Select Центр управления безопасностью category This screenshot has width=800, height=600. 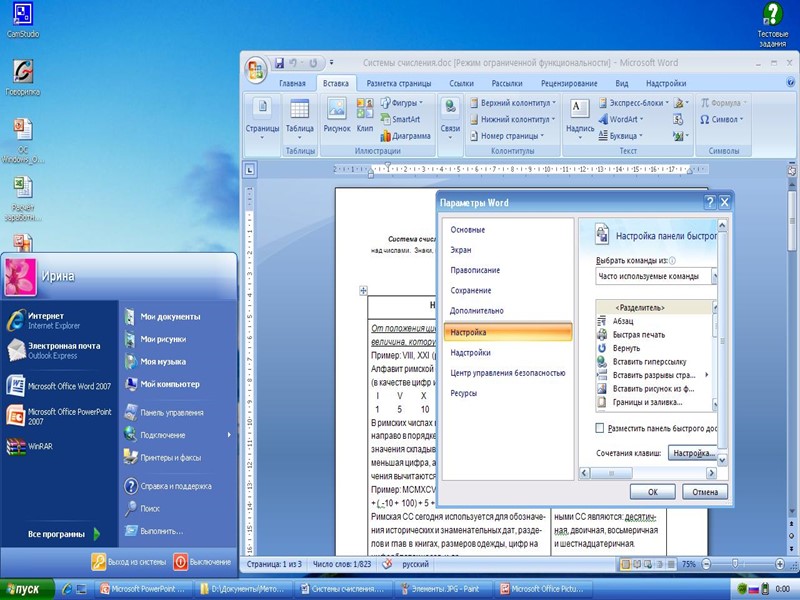click(x=508, y=373)
